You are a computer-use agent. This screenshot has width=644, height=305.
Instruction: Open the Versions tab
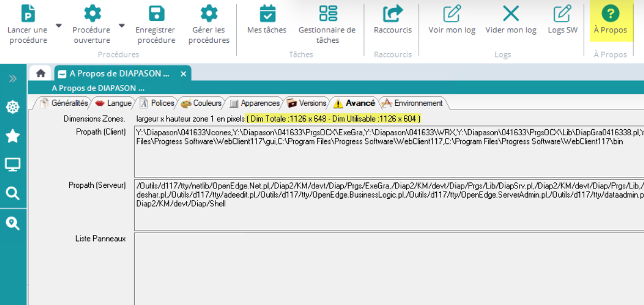[307, 103]
